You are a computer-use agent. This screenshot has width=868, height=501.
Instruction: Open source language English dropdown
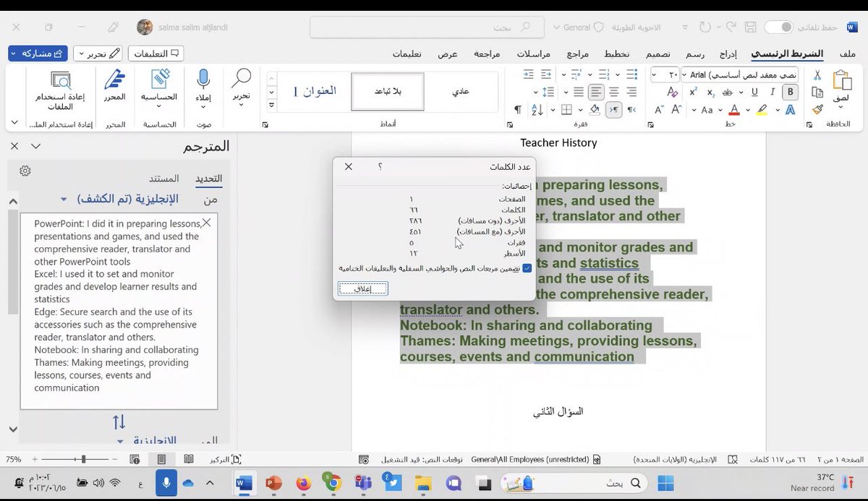[64, 199]
